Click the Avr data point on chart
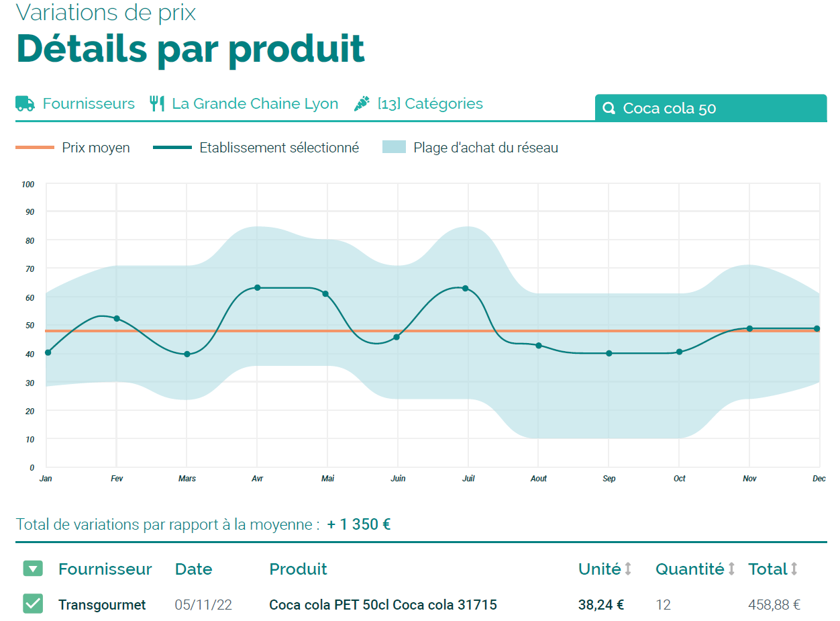Screen dimensions: 840x621 pos(257,287)
